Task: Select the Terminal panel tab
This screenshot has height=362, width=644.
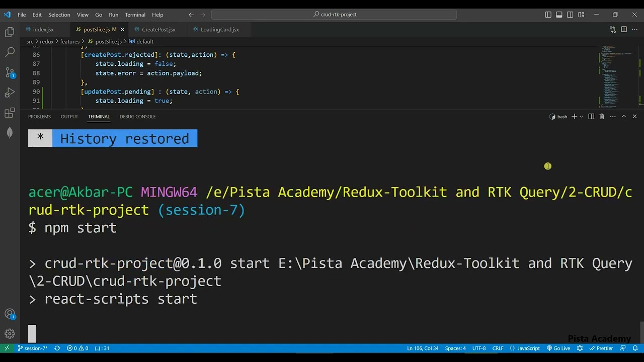Action: point(99,117)
